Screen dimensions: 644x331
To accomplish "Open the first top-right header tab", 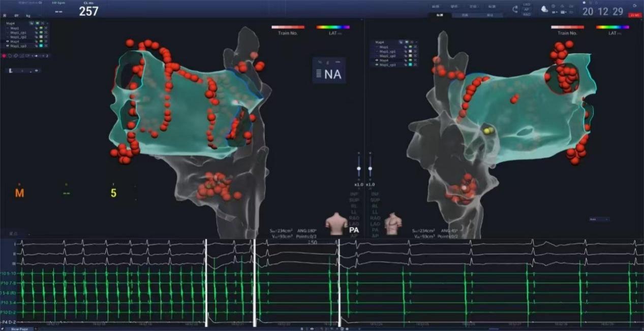I will point(436,7).
